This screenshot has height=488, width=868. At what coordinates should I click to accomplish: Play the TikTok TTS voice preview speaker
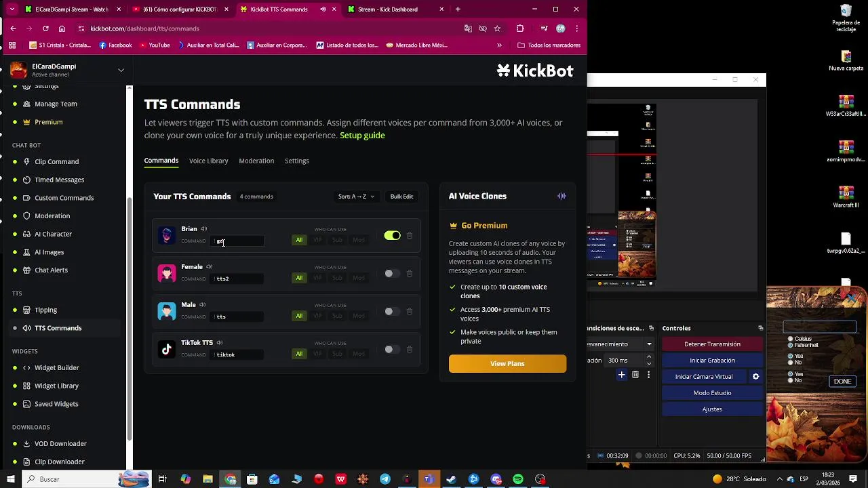pyautogui.click(x=220, y=343)
